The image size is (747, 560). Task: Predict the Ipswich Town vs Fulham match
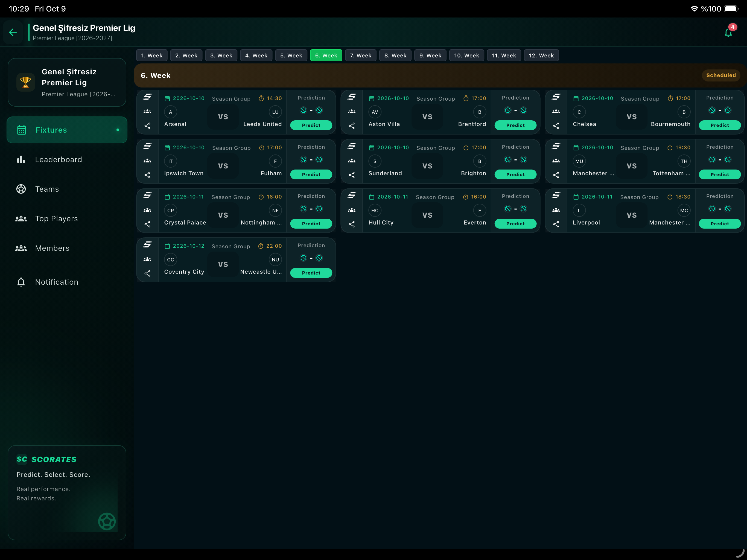[311, 175]
